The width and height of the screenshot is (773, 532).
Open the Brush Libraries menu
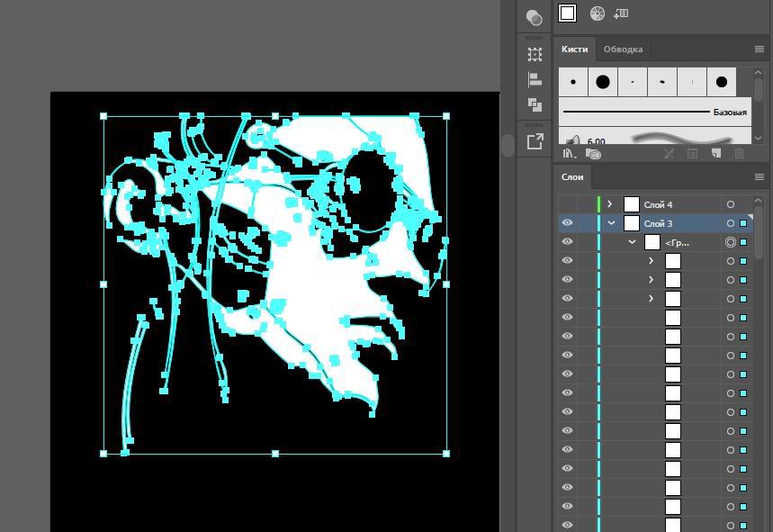tap(569, 154)
